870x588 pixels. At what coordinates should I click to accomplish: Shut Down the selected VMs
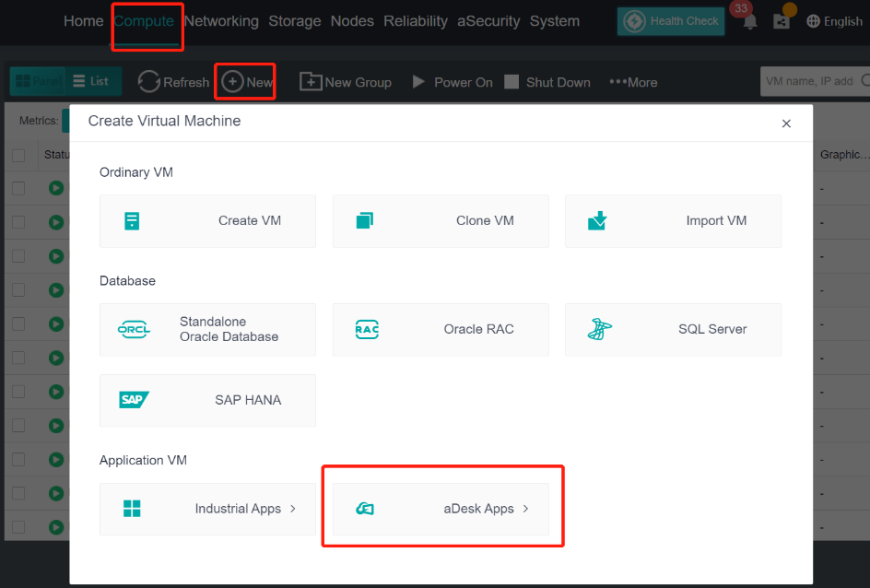click(547, 82)
